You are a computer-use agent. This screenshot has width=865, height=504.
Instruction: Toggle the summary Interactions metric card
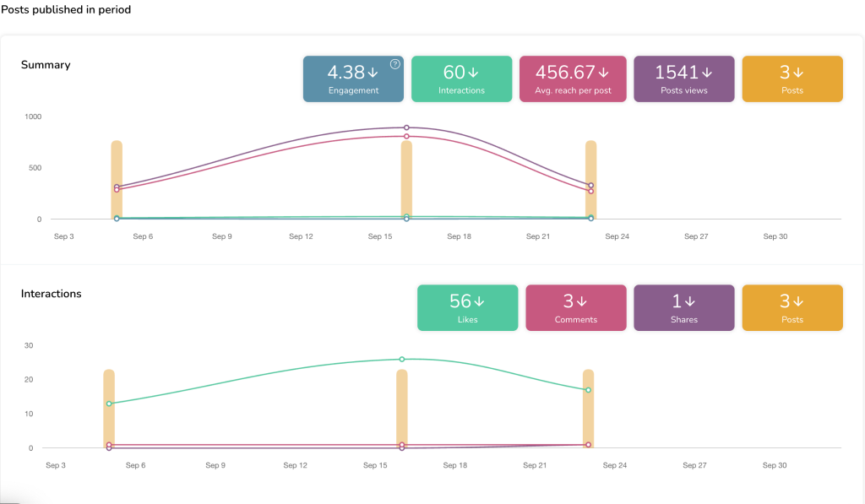(x=461, y=79)
